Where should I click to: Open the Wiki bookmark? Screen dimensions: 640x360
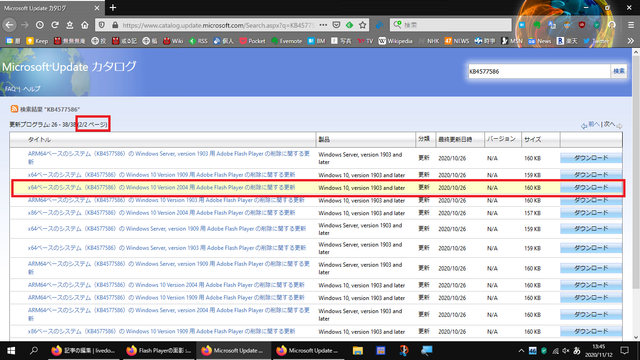coord(173,41)
